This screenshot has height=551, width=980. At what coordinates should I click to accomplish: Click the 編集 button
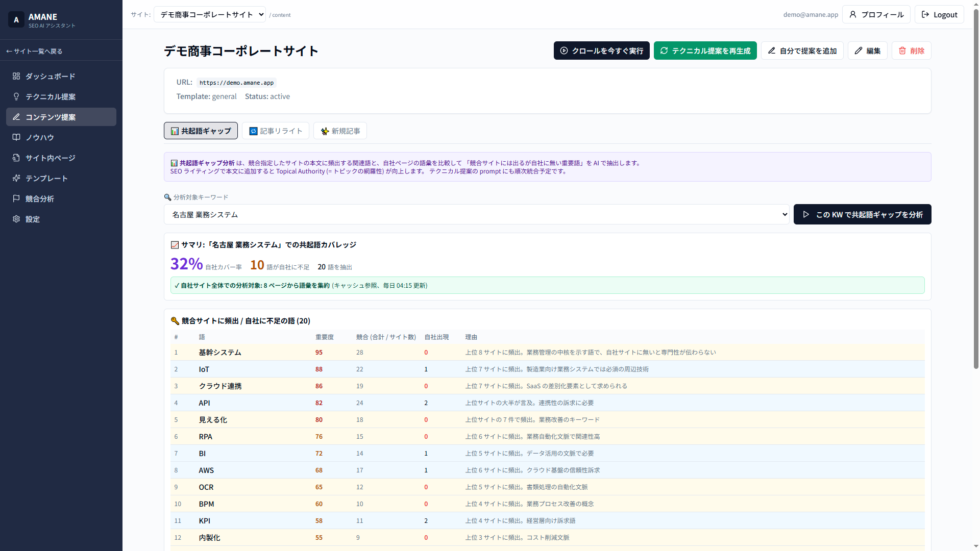(x=867, y=51)
